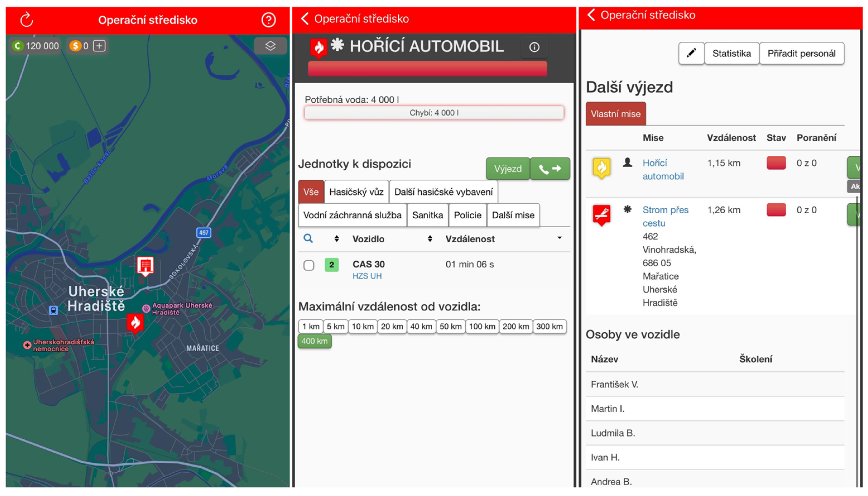Select the burning car fire marker on map
Image resolution: width=868 pixels, height=496 pixels.
135,322
